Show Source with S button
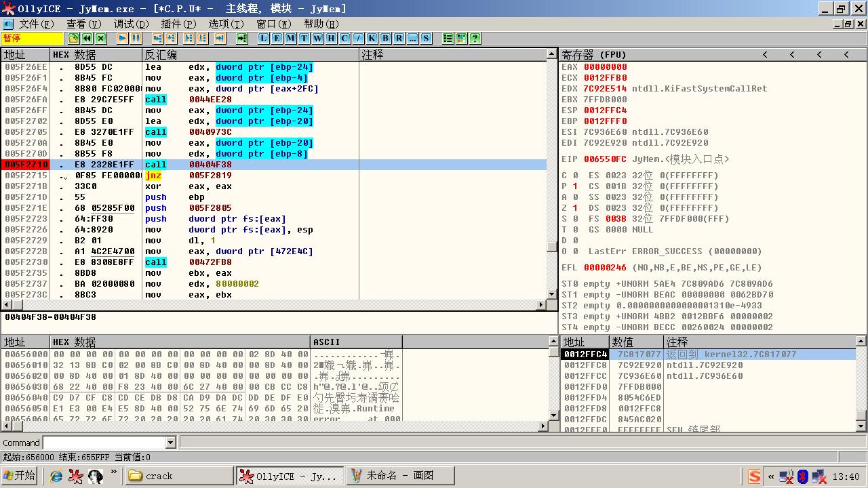 click(x=426, y=39)
